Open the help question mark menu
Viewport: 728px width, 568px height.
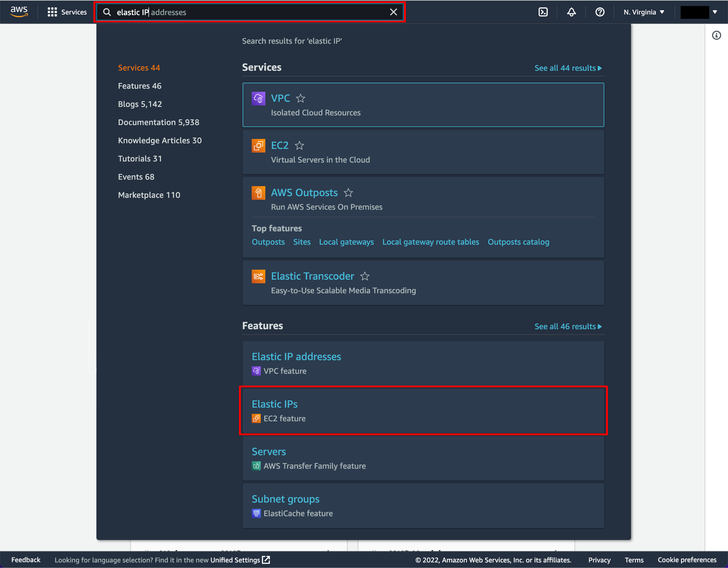(600, 12)
